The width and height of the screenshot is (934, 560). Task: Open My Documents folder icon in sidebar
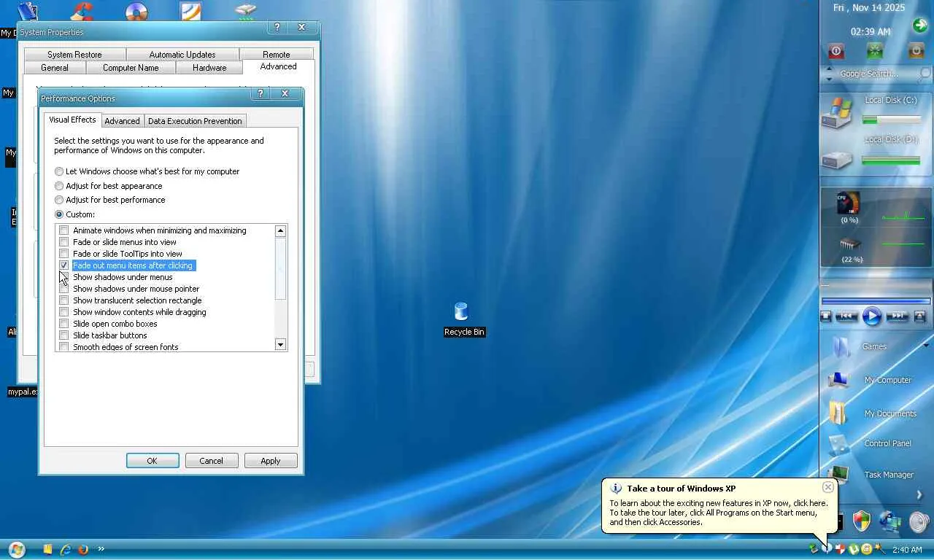coord(838,413)
